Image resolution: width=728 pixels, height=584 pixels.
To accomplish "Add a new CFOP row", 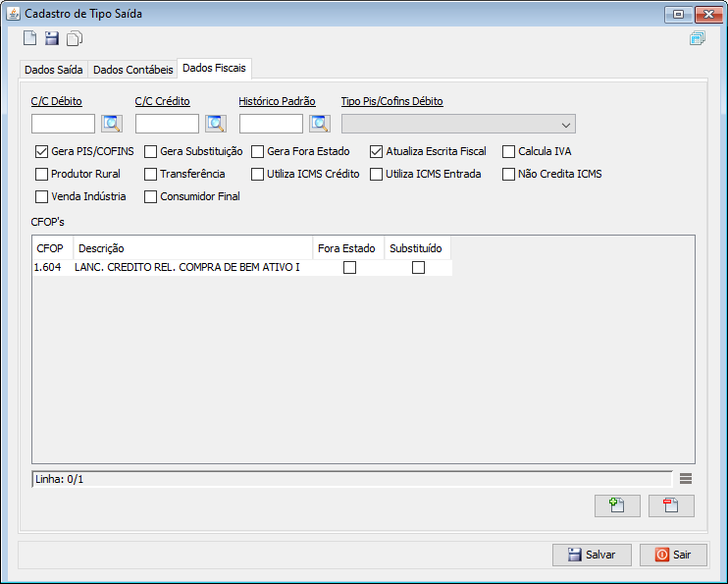I will tap(616, 505).
